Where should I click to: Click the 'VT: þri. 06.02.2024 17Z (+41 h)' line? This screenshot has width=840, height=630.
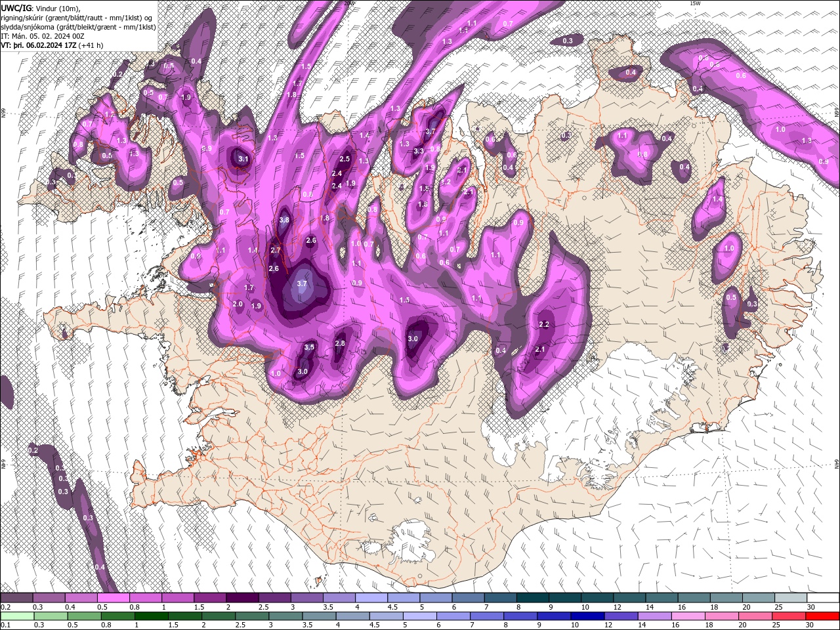52,45
